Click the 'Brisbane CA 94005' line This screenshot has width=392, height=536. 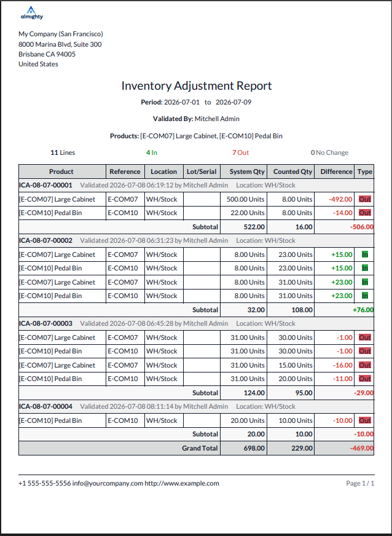47,54
